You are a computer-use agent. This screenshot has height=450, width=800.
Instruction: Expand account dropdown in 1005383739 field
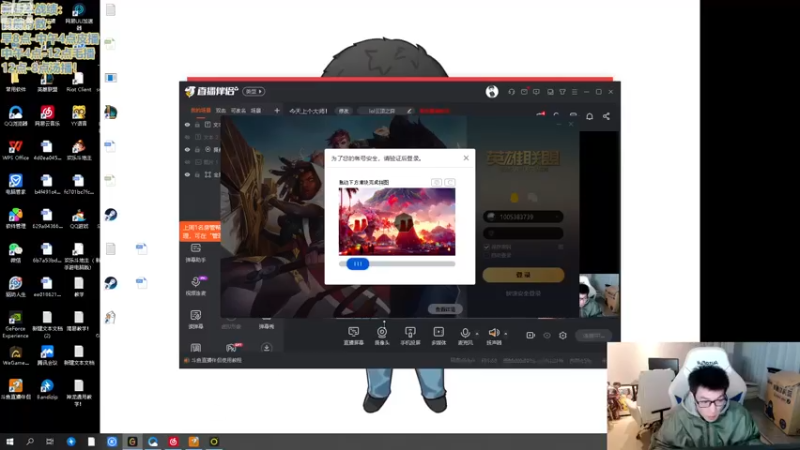point(557,217)
